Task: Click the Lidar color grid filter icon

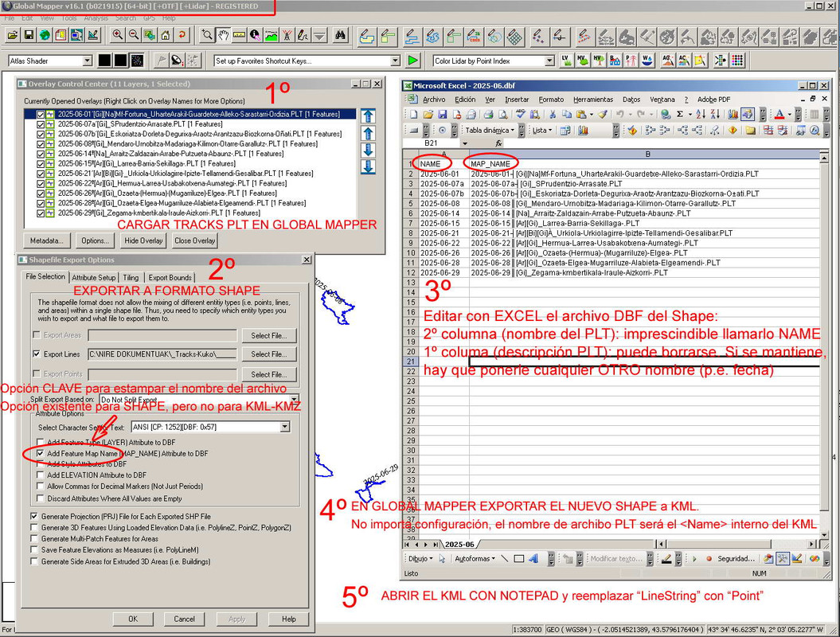Action: click(x=737, y=61)
